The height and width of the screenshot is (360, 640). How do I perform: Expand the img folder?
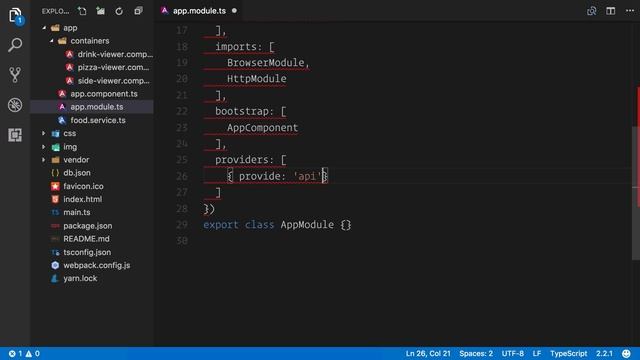[x=44, y=147]
